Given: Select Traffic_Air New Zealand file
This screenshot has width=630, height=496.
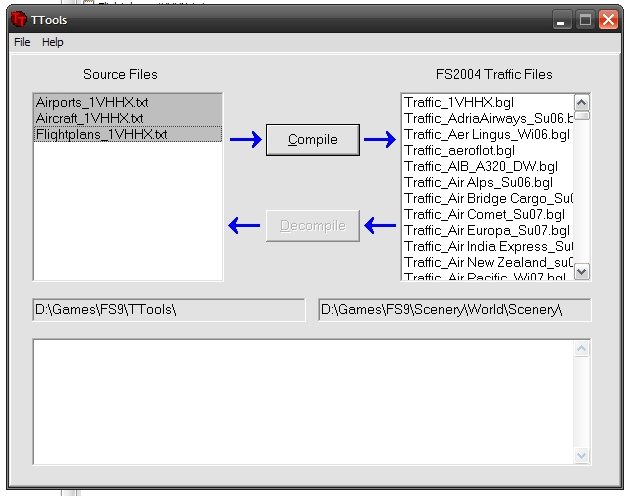Looking at the screenshot, I should tap(488, 262).
